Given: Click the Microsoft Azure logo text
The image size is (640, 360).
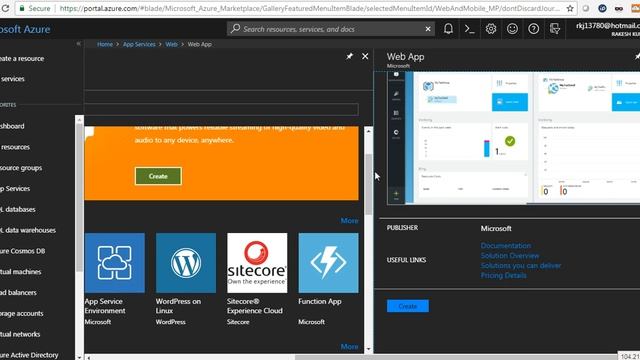Looking at the screenshot, I should pos(25,29).
